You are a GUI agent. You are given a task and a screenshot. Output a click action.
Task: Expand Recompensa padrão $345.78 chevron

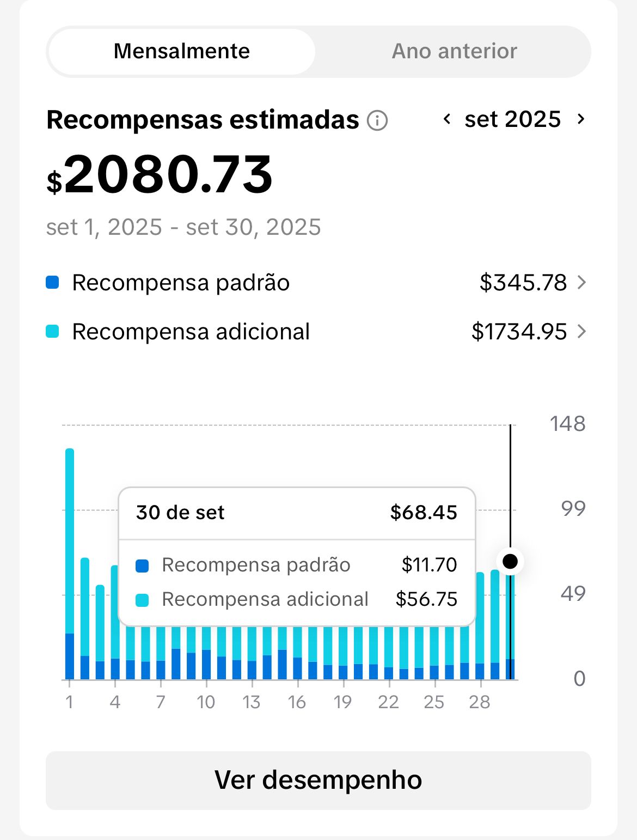(581, 283)
